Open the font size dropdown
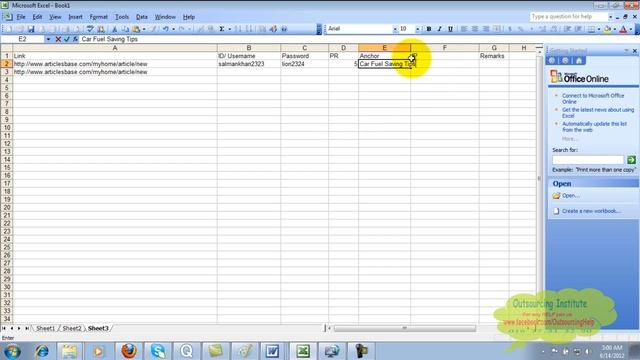Screen dimensions: 640x360 [x=417, y=29]
